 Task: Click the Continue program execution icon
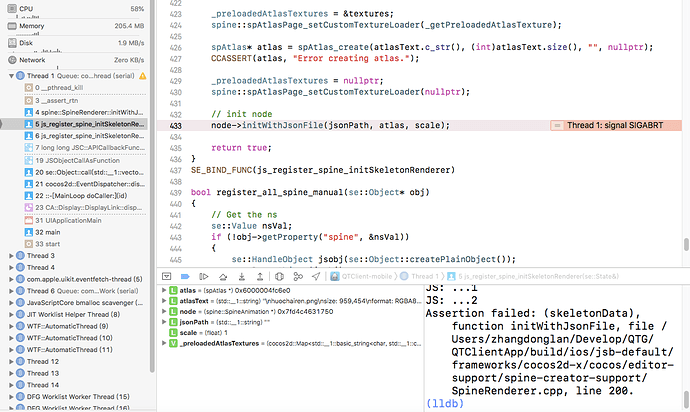(203, 276)
